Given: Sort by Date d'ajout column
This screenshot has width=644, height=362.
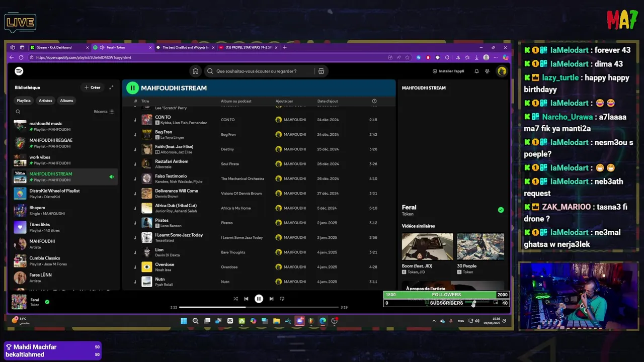Looking at the screenshot, I should click(x=328, y=101).
